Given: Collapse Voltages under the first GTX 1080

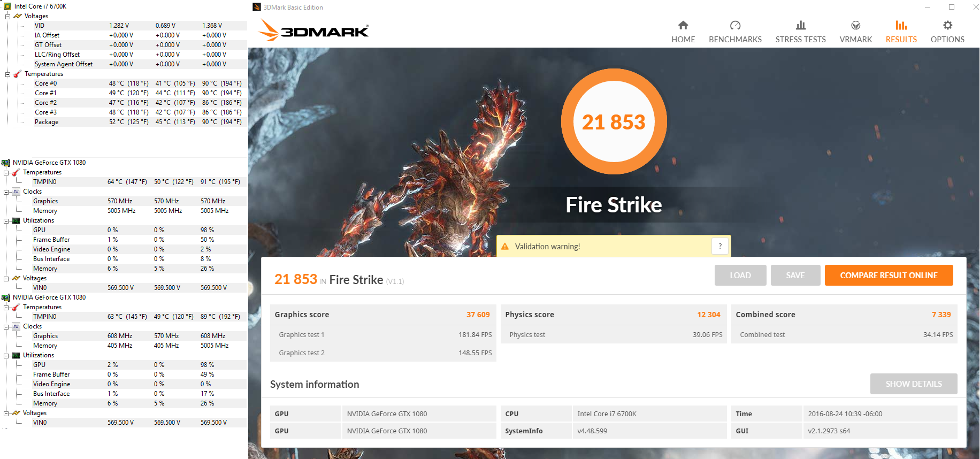Looking at the screenshot, I should pyautogui.click(x=6, y=278).
